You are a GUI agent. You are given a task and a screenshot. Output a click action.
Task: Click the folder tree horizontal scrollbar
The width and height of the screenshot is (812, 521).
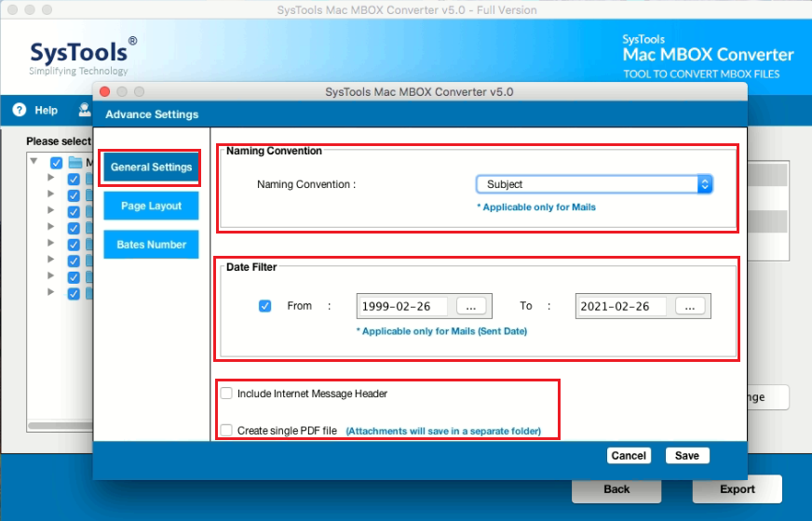click(61, 425)
